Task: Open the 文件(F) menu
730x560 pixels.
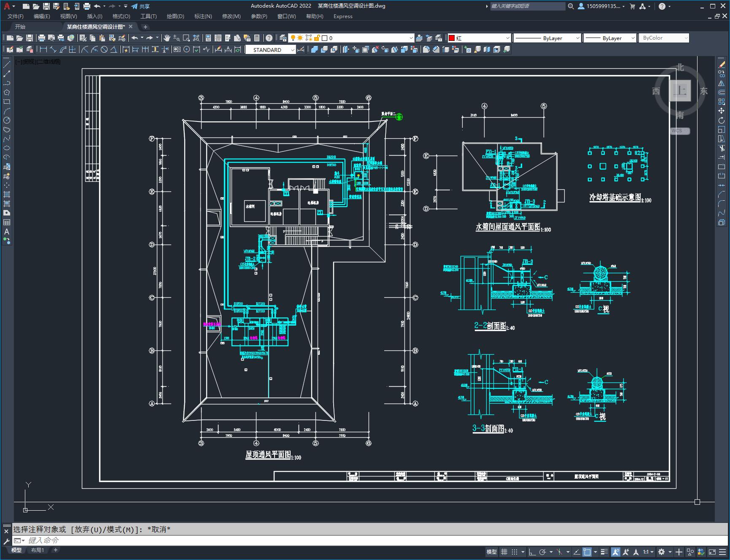Action: coord(16,16)
